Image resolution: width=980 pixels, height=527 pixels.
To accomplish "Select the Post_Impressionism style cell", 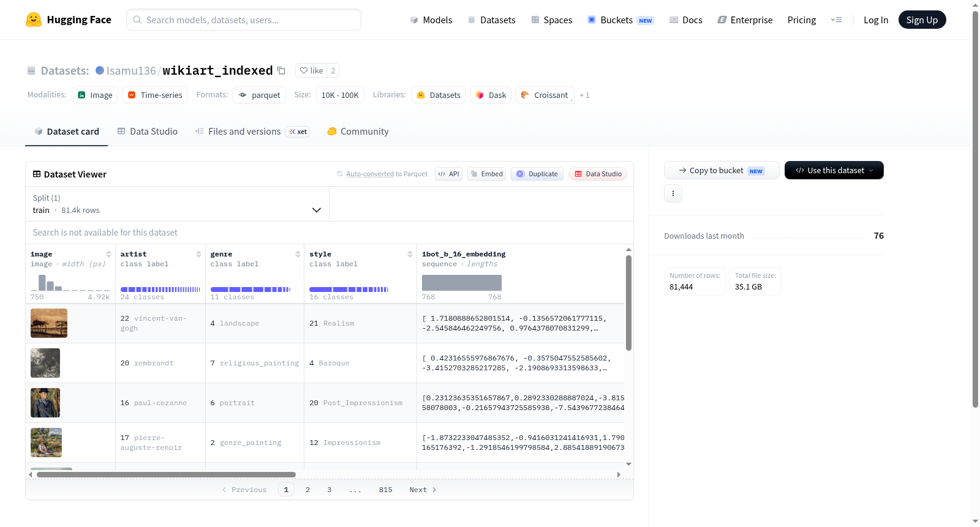I will click(360, 403).
